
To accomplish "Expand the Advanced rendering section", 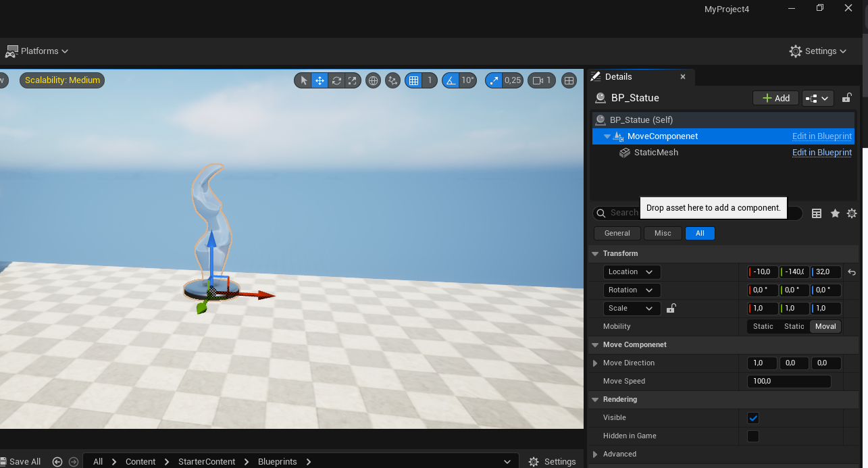I will pos(595,454).
